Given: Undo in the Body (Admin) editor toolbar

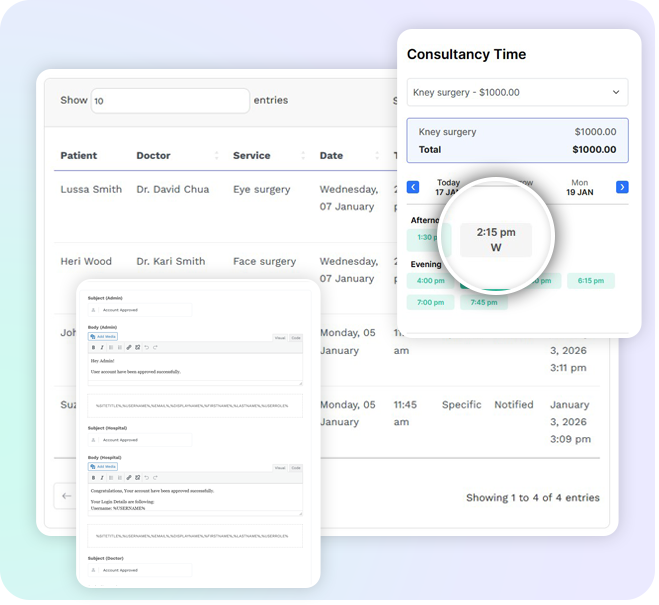Looking at the screenshot, I should [147, 347].
